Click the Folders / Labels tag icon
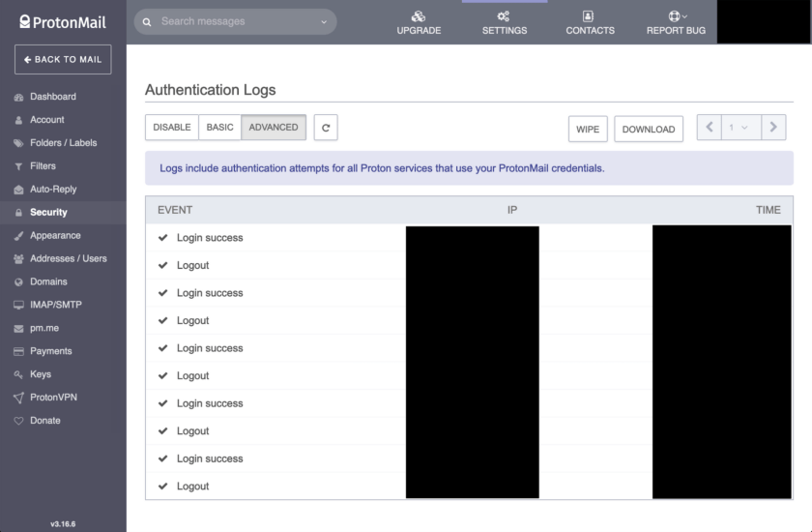 [x=18, y=143]
